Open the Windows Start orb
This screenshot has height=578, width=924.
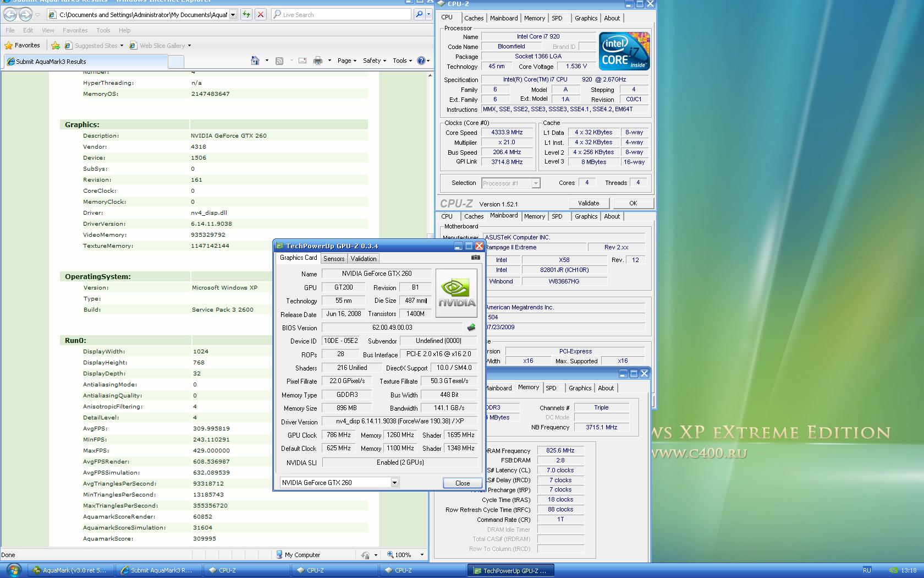14,570
